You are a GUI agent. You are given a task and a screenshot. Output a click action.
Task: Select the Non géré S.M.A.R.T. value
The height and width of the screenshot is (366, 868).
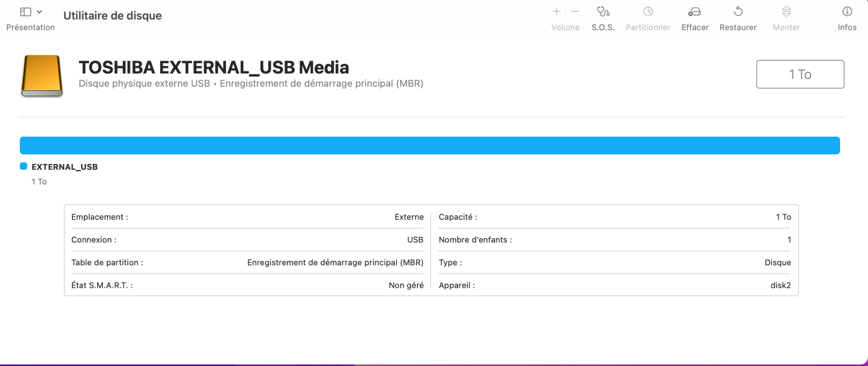(406, 285)
